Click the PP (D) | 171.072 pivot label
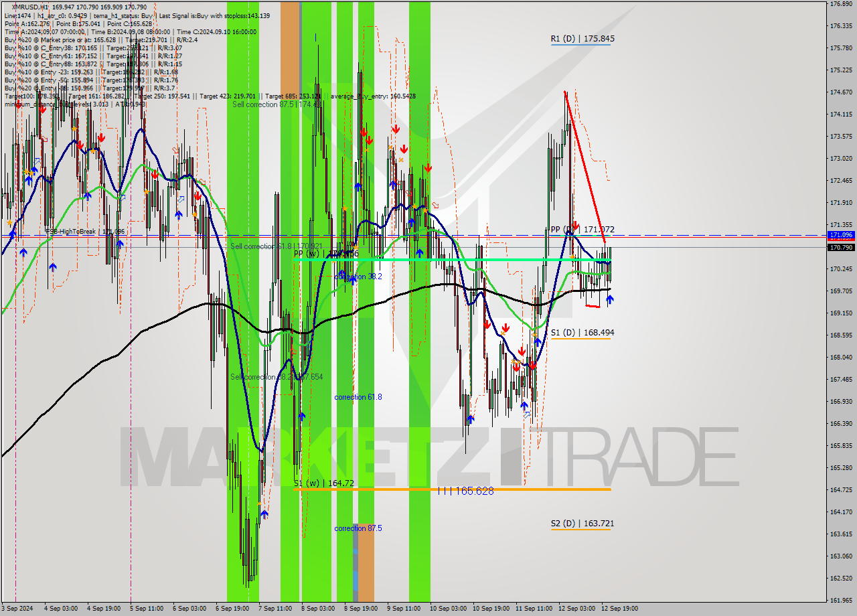The image size is (857, 616). pos(582,230)
